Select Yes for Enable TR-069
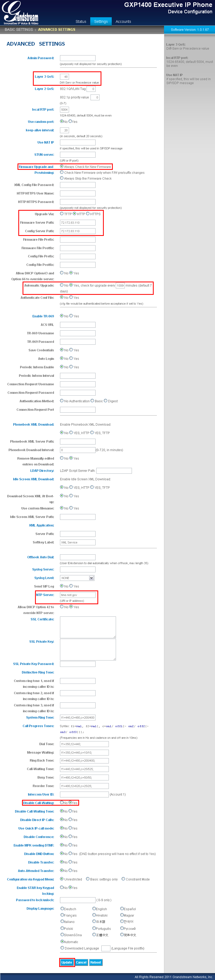This screenshot has width=215, height=980. pyautogui.click(x=71, y=316)
